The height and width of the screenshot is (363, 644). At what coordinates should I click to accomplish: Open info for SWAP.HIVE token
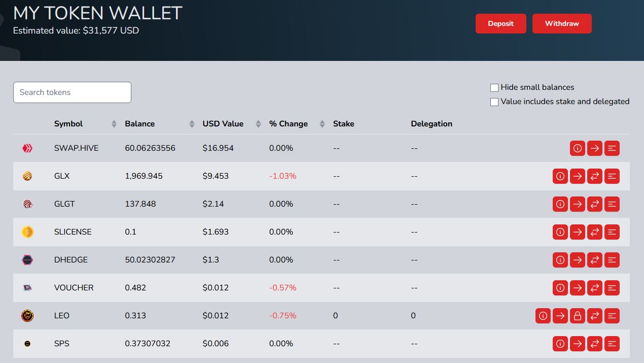click(x=578, y=148)
